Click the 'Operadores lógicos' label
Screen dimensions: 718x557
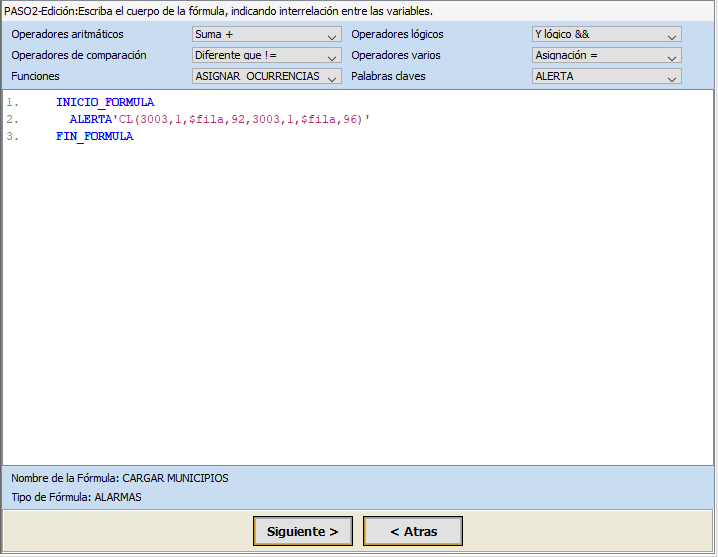click(397, 35)
